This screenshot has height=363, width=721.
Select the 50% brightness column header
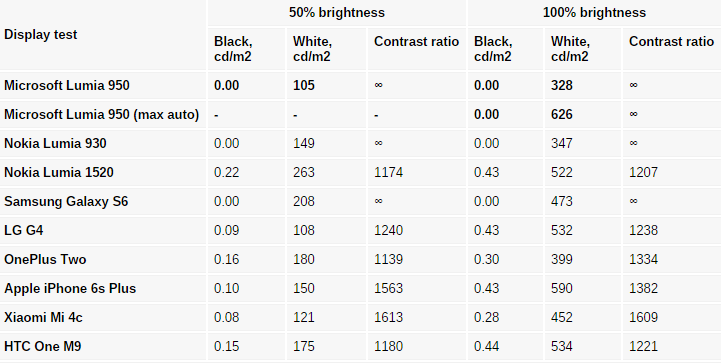tap(337, 12)
